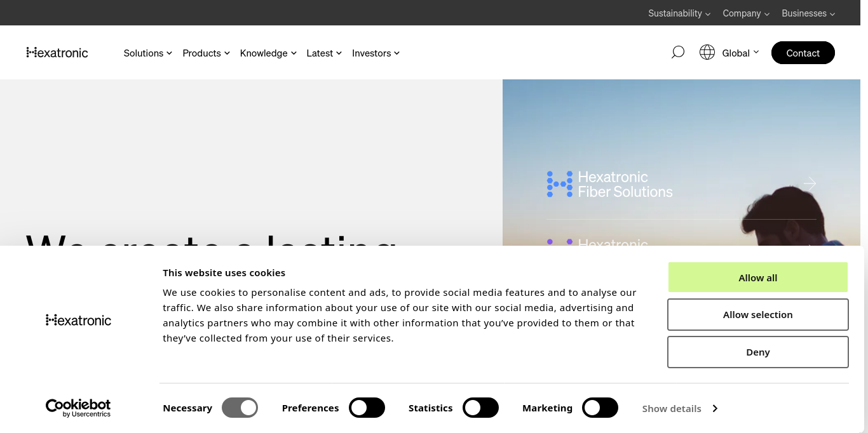Click the Hexatronic logo in cookie banner
This screenshot has height=433, width=868.
[x=78, y=320]
